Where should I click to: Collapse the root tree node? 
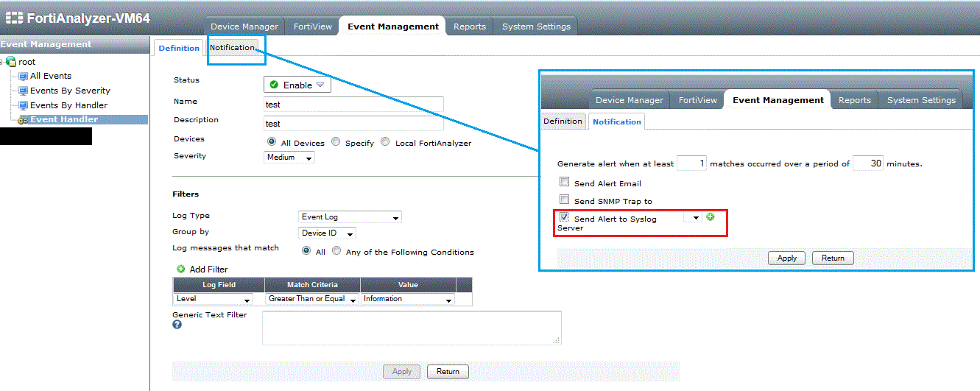coord(2,62)
